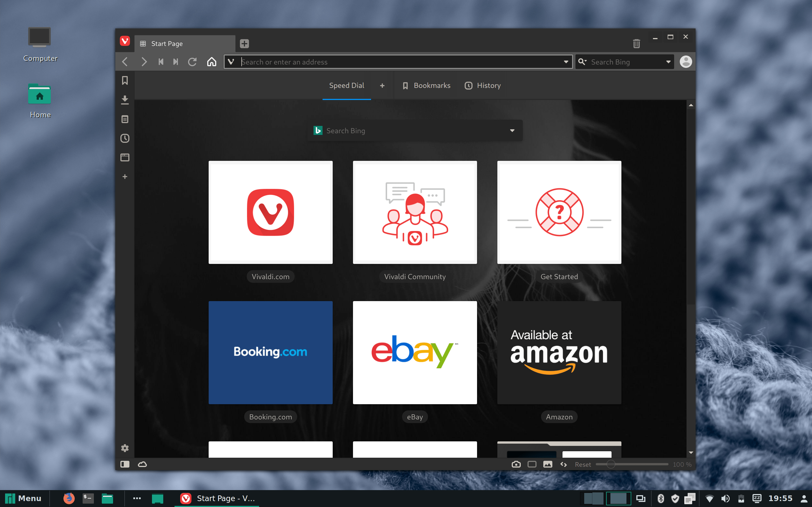Click the History icon in sidebar
The image size is (812, 507).
pos(125,138)
